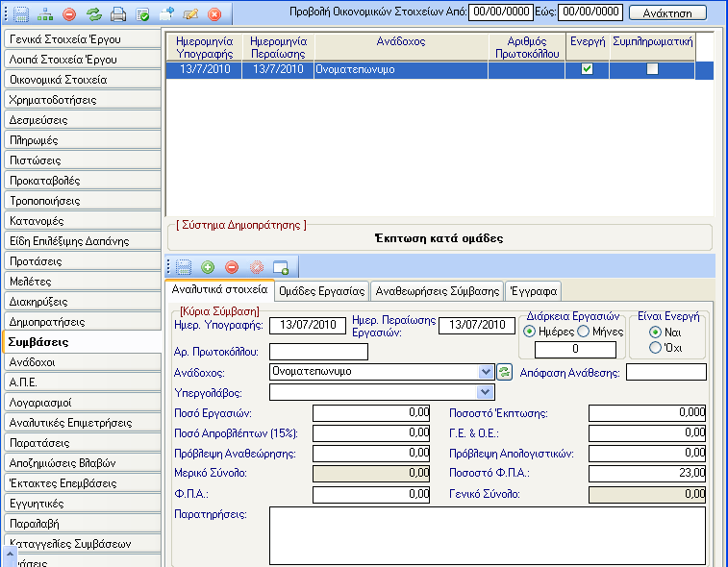Open Δεσμεύσεις section
This screenshot has width=728, height=567.
coord(83,120)
